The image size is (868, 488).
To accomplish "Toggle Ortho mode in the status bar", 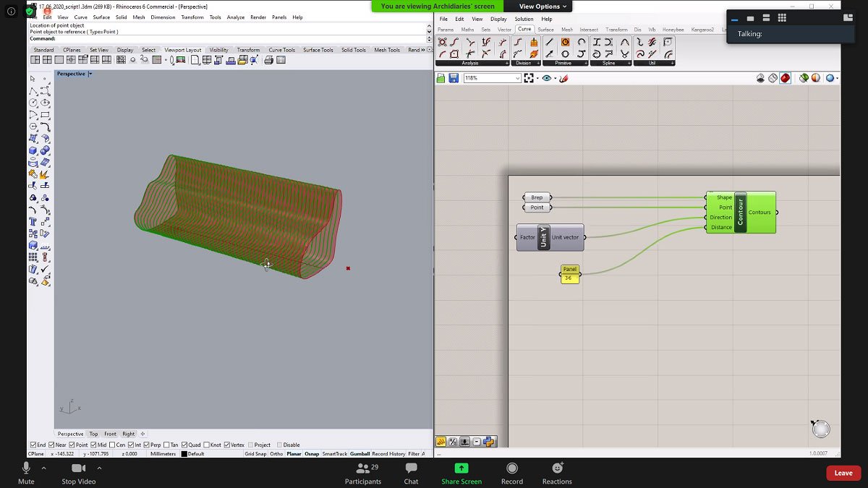I will 276,453.
